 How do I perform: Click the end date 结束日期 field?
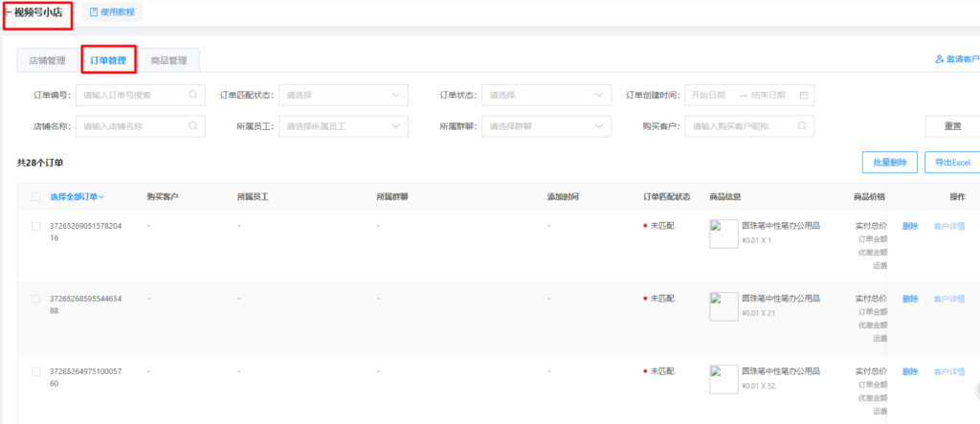point(768,95)
